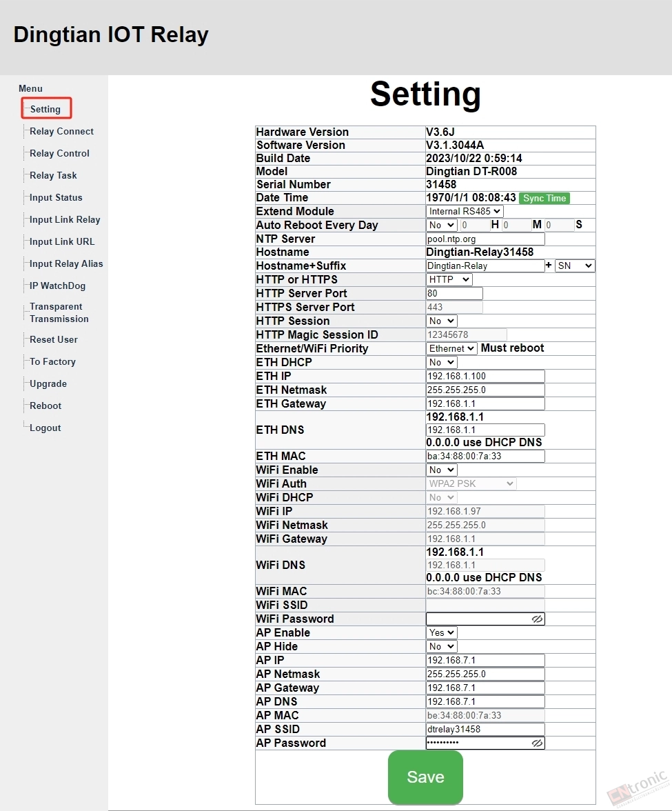
Task: Toggle AP Password visibility eye icon
Action: click(537, 743)
